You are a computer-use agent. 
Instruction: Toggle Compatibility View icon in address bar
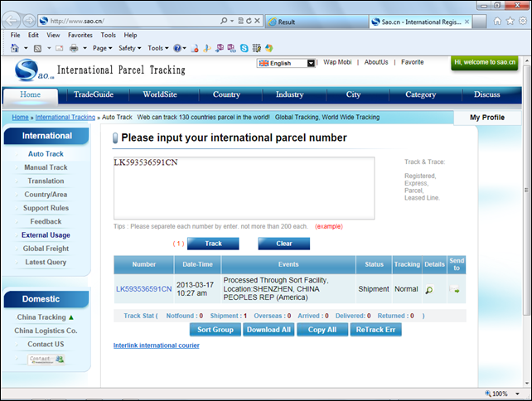point(240,21)
